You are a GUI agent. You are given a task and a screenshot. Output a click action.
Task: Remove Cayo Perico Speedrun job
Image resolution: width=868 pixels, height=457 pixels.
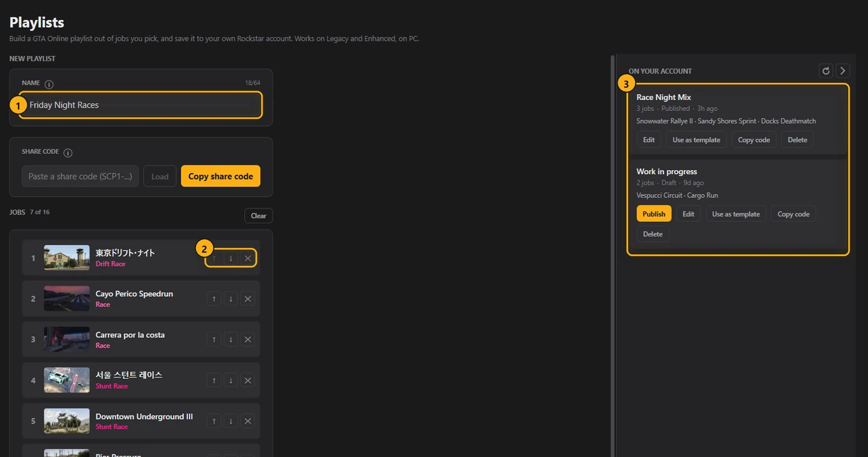[247, 299]
